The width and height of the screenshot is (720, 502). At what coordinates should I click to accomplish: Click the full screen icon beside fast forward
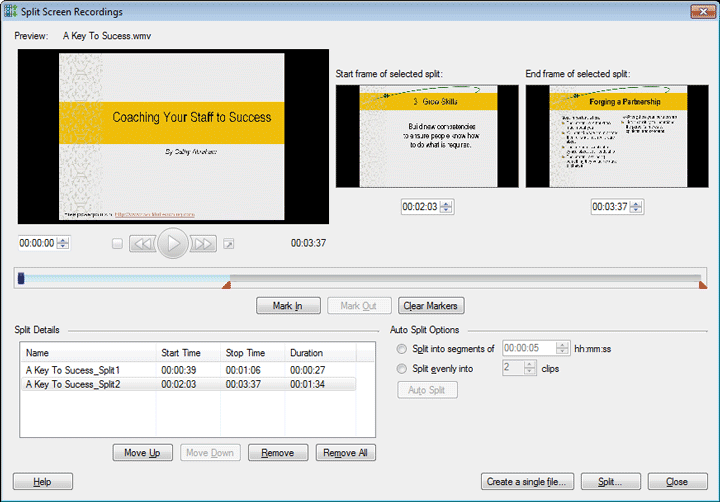228,243
